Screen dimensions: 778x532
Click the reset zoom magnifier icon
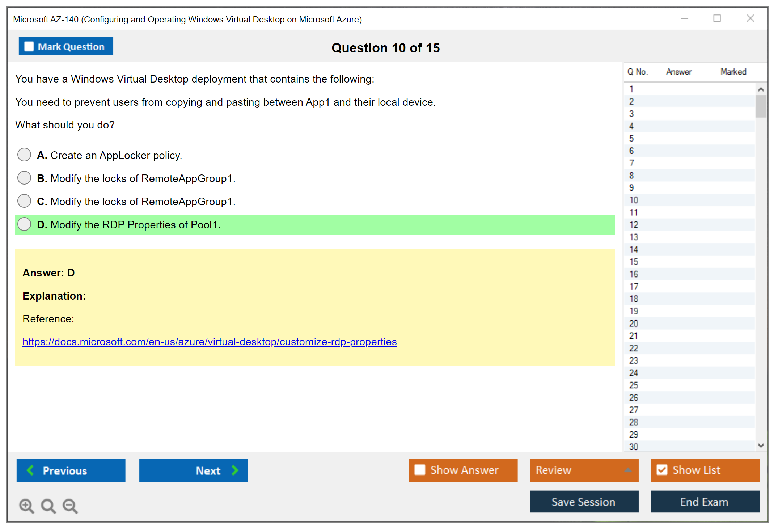click(48, 506)
